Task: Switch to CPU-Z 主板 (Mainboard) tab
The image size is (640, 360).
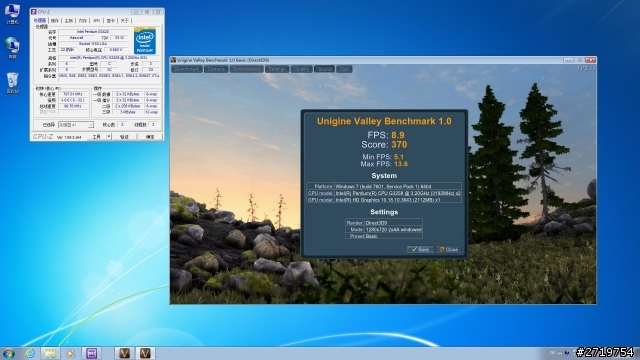Action: pos(69,20)
